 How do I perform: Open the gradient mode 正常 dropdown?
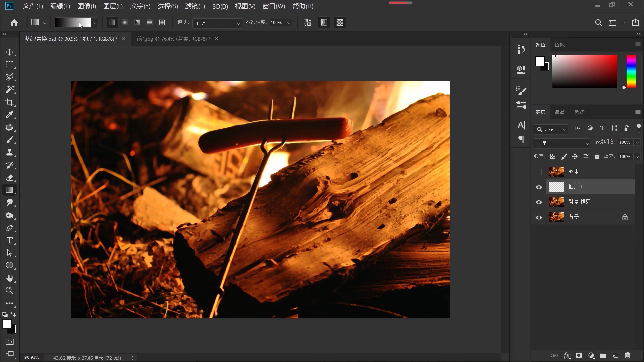point(217,23)
